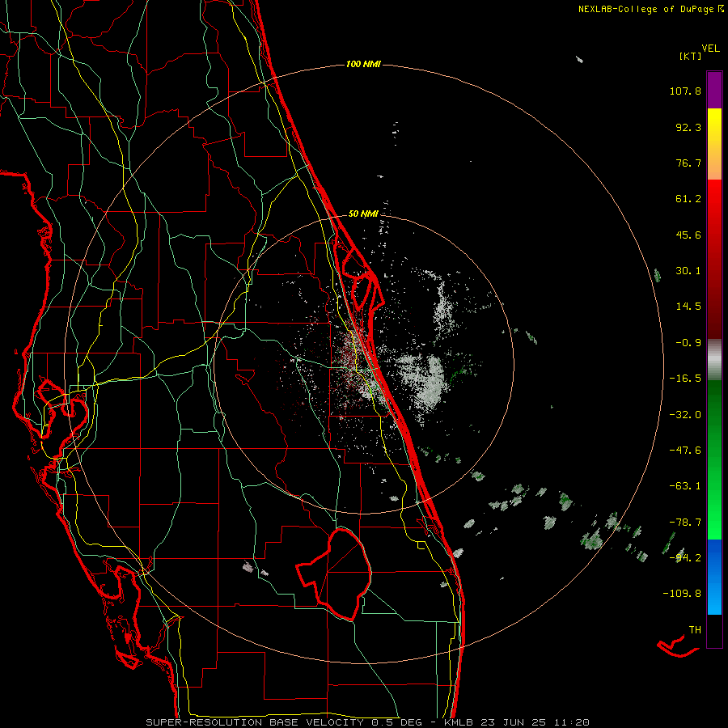Click the TH label below the color bar
Screen dimensions: 728x728
point(695,630)
